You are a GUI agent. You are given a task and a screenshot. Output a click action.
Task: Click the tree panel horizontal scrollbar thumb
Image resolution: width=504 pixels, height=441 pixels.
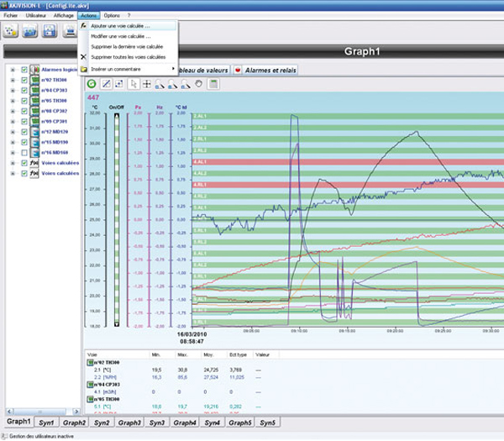(39, 411)
